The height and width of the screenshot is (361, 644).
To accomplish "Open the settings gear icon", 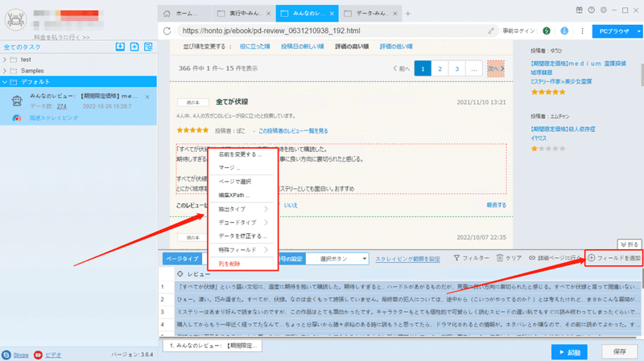I will 603,10.
